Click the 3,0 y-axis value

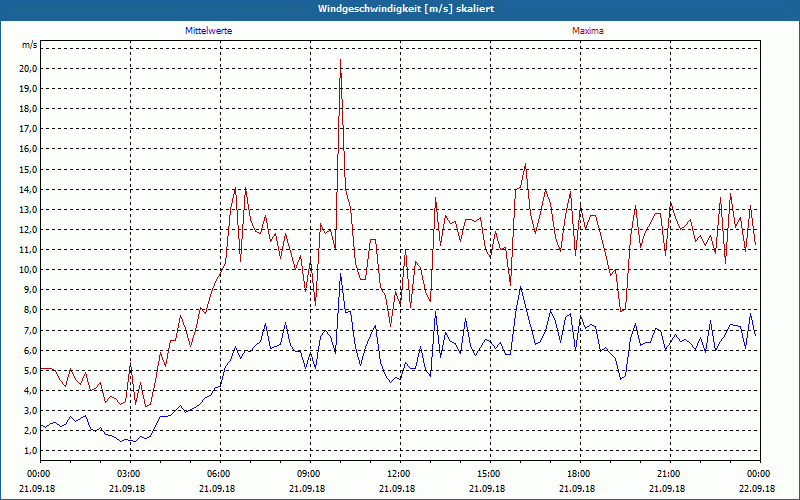(x=31, y=411)
